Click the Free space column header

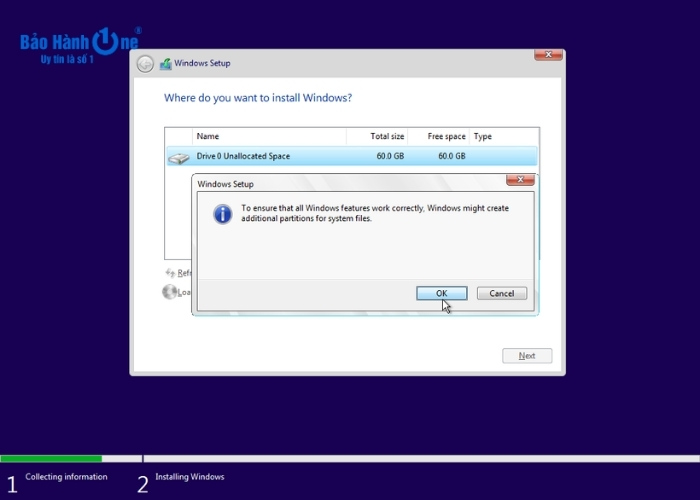point(438,137)
